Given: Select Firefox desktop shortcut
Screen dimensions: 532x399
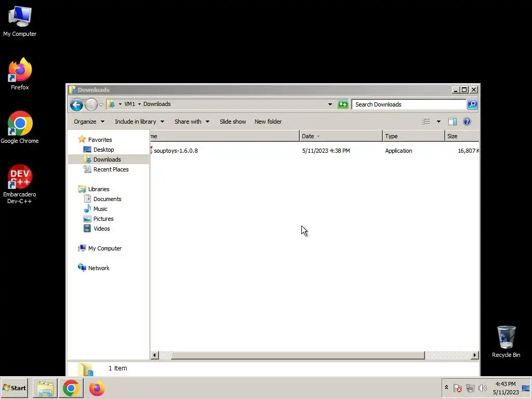Looking at the screenshot, I should pyautogui.click(x=20, y=74).
